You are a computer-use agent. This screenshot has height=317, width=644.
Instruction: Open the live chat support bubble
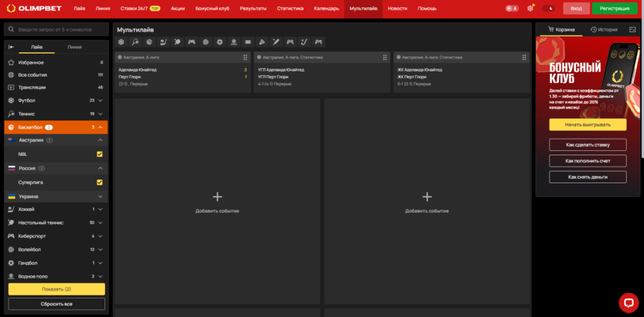click(628, 302)
